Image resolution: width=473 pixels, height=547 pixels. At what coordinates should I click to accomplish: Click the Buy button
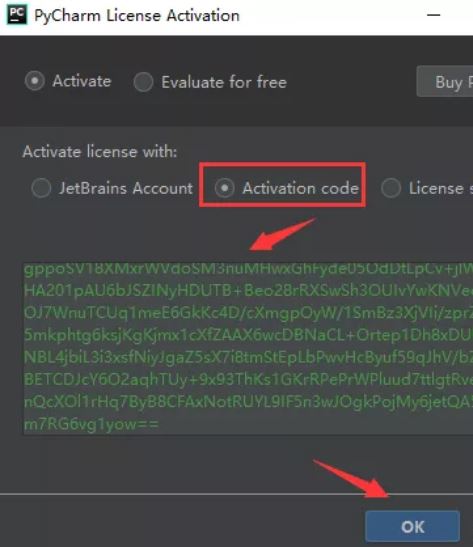click(x=445, y=81)
